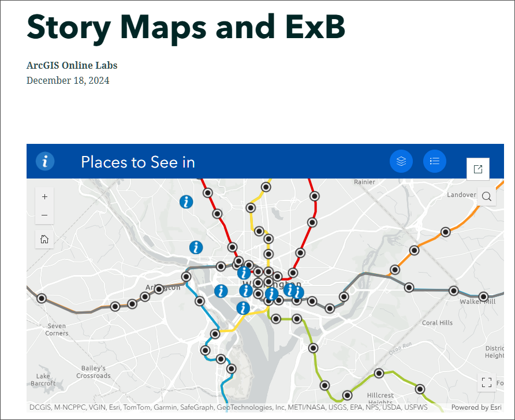Reset the map to its default extent

(x=44, y=239)
